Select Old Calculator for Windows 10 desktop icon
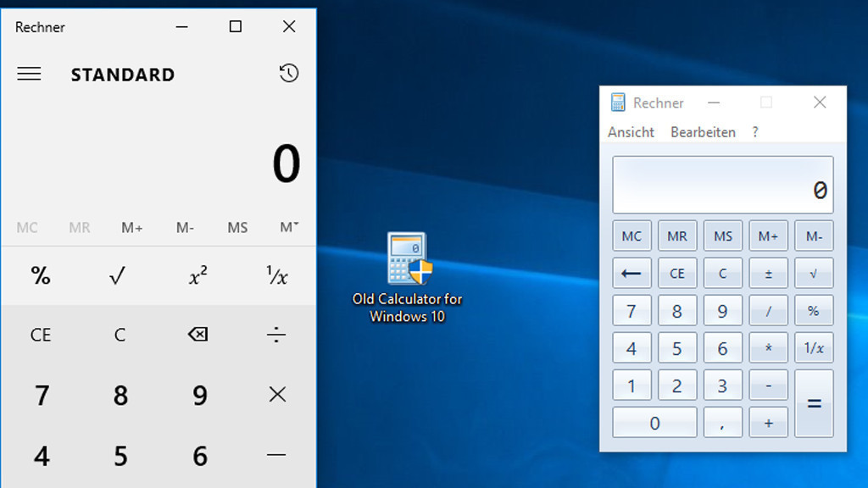 point(408,277)
